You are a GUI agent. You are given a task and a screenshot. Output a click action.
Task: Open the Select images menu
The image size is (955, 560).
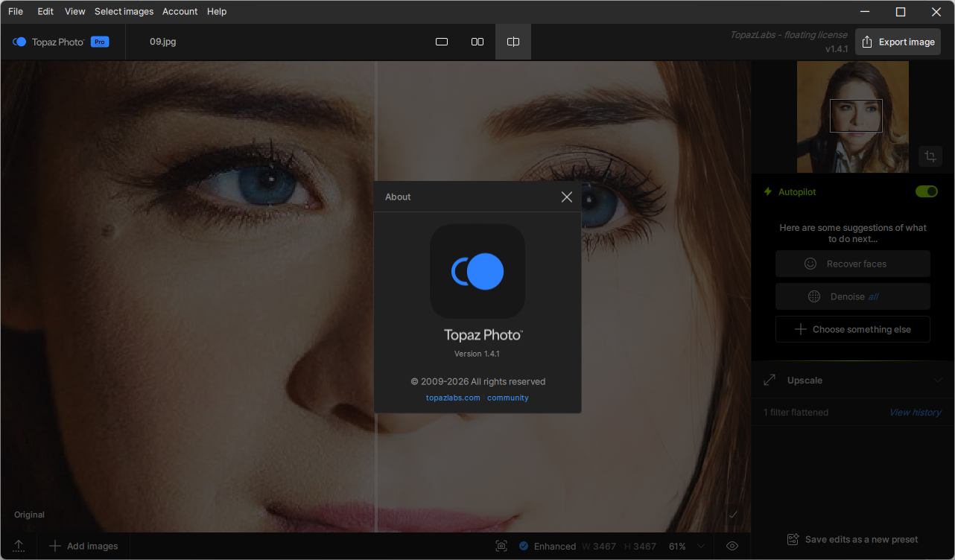pos(124,11)
